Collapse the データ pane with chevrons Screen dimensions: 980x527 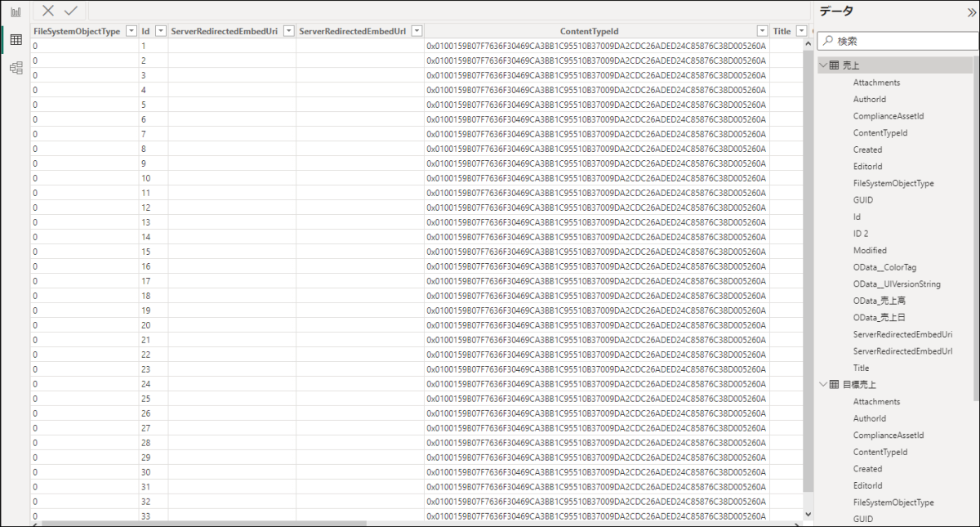(970, 11)
